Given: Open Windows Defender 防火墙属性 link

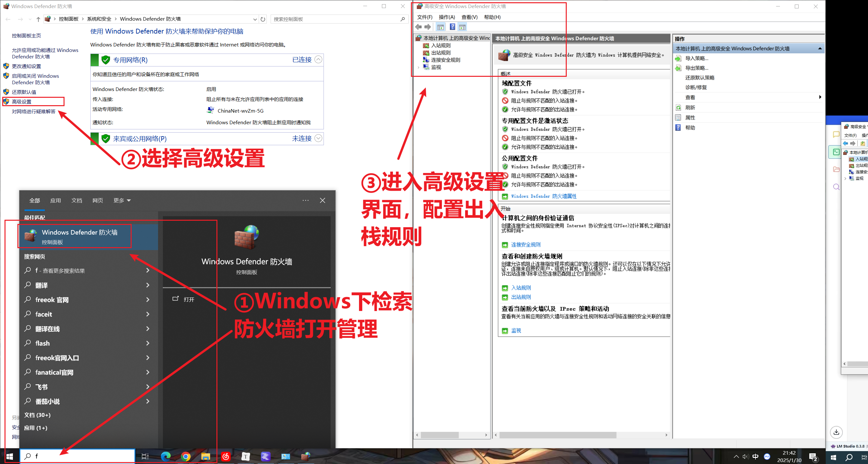Looking at the screenshot, I should 543,196.
